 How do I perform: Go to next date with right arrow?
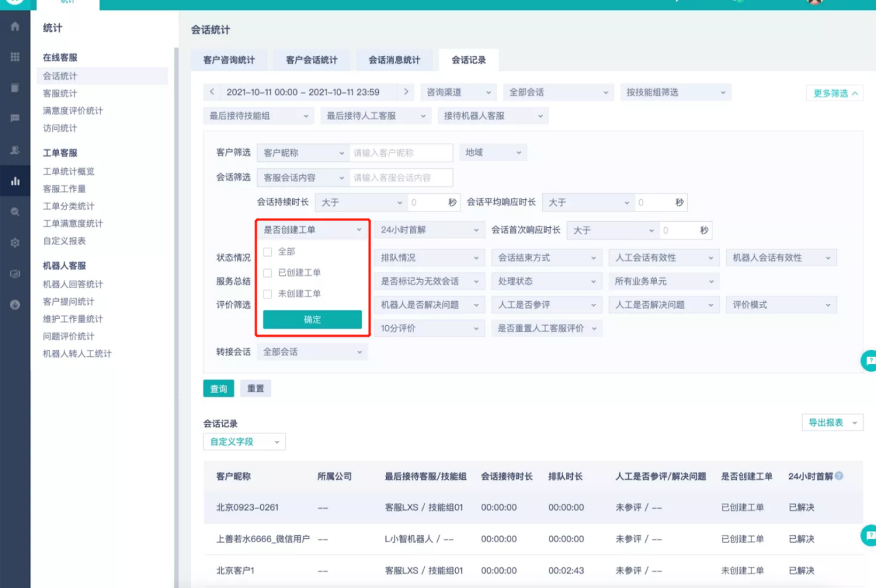coord(407,92)
